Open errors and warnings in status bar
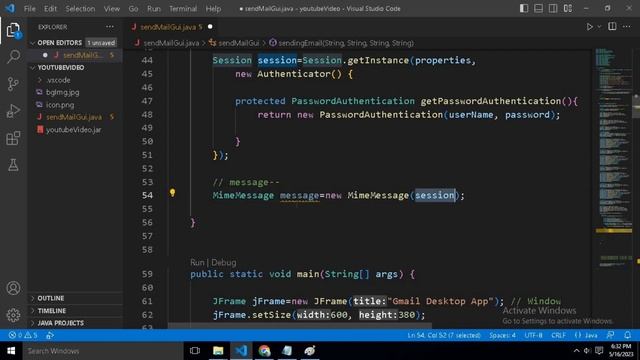The width and height of the screenshot is (640, 360). point(23,335)
